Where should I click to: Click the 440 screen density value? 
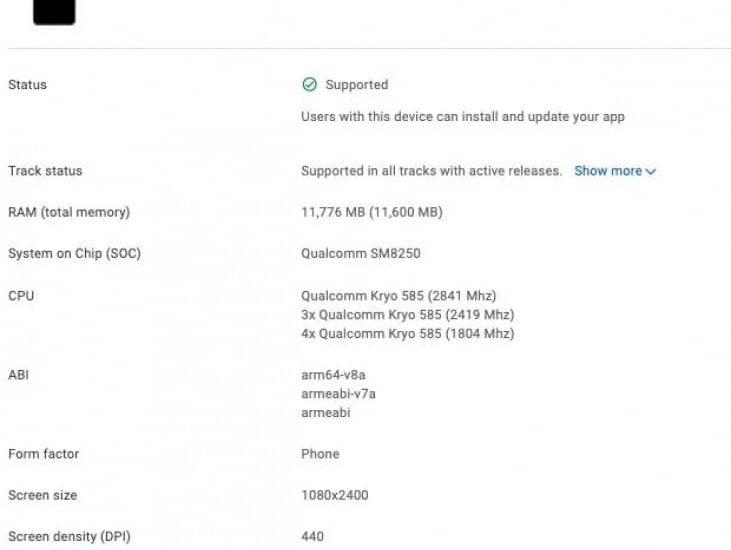(312, 537)
